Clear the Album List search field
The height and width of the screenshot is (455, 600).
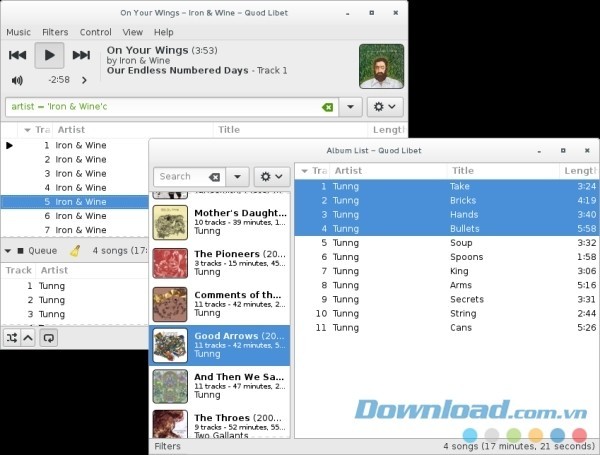[214, 177]
